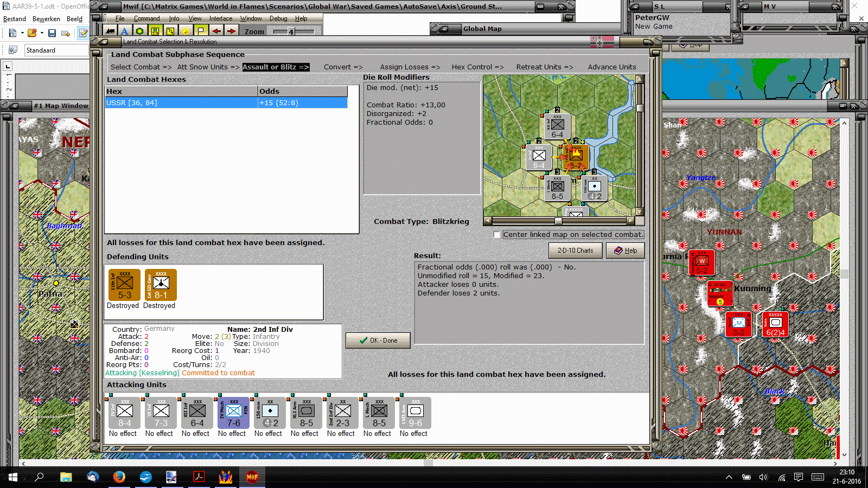Open the Interface menu

click(221, 18)
